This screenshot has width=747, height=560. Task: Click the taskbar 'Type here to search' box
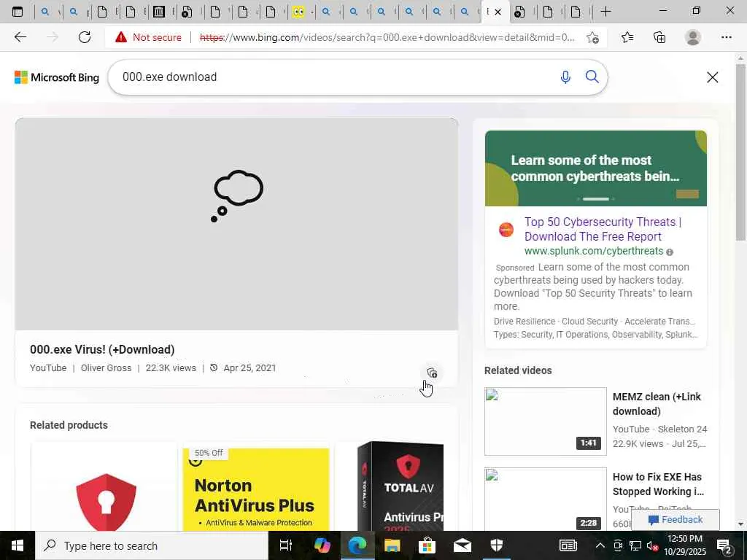tap(152, 545)
